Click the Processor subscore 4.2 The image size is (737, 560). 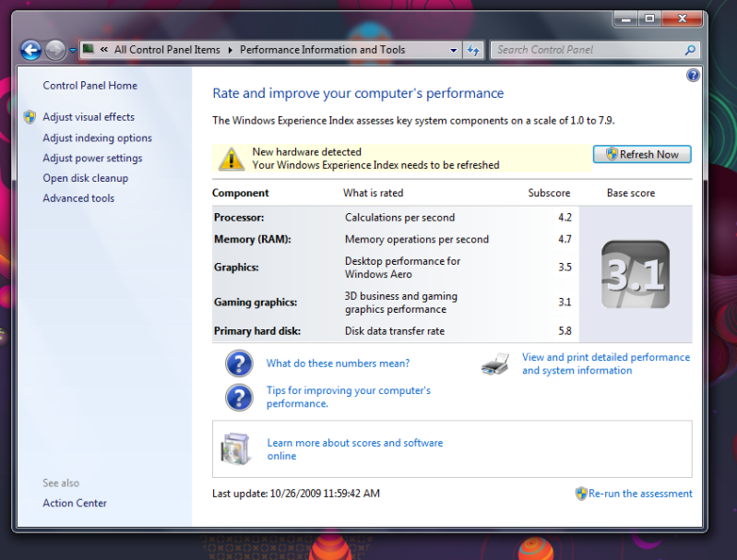pos(565,218)
